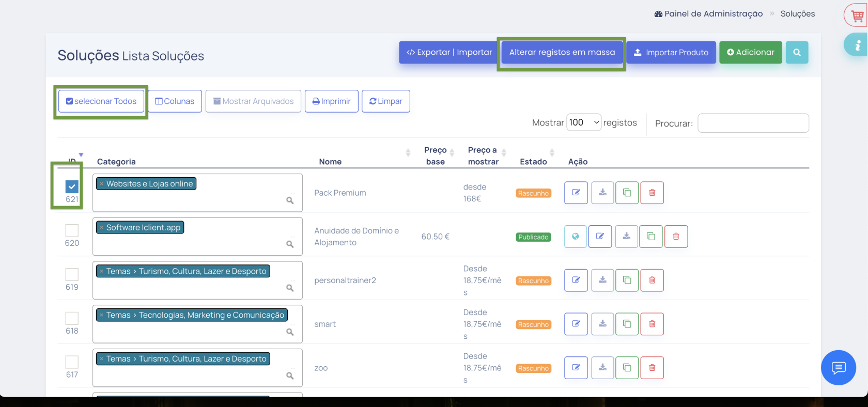Download the personaltrainer2 row
868x407 pixels.
[x=602, y=280]
